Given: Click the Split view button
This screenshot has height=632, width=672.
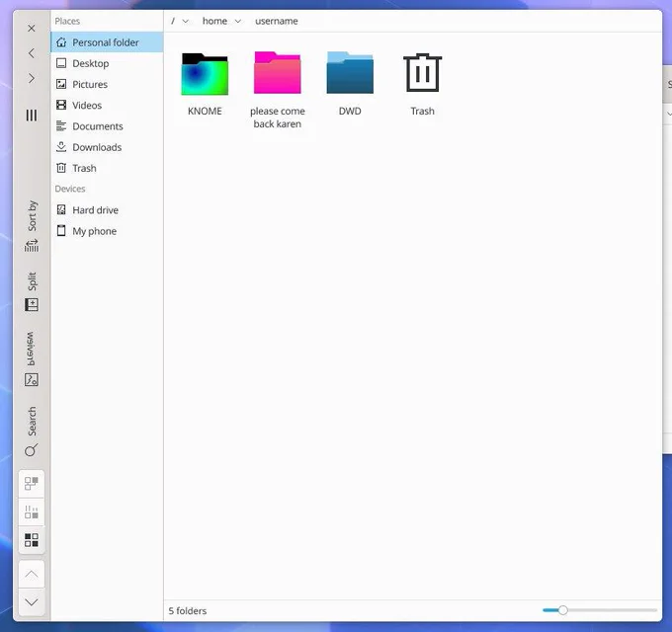Looking at the screenshot, I should click(32, 291).
